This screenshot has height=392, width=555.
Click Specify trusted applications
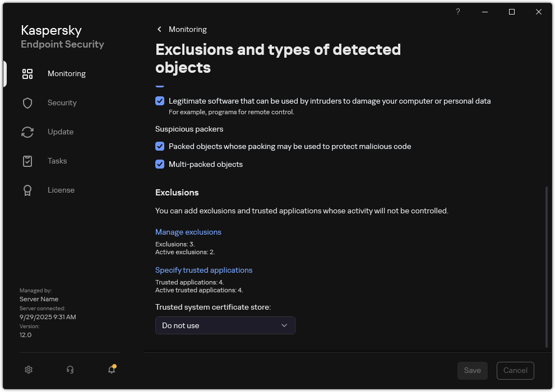203,270
